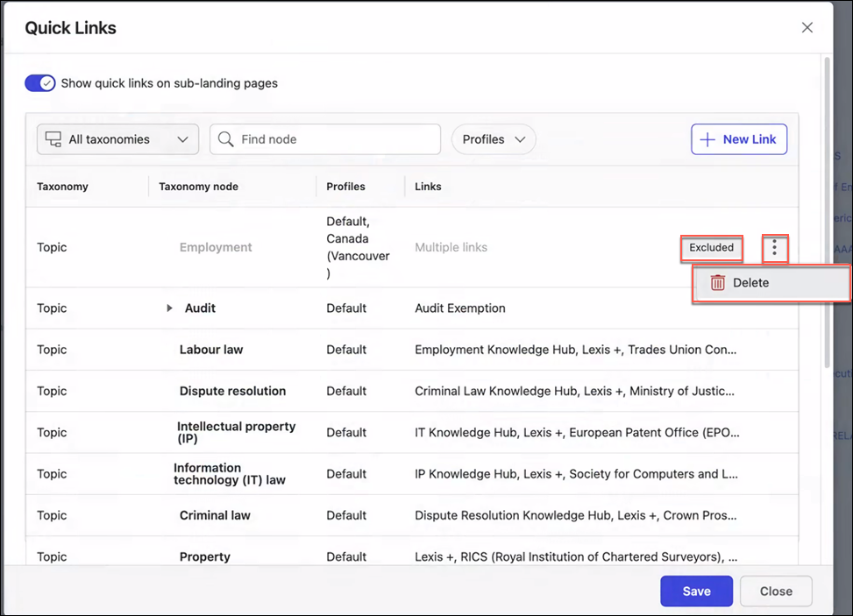Click the Criminal Law Knowledge Hub links cell

(x=574, y=391)
